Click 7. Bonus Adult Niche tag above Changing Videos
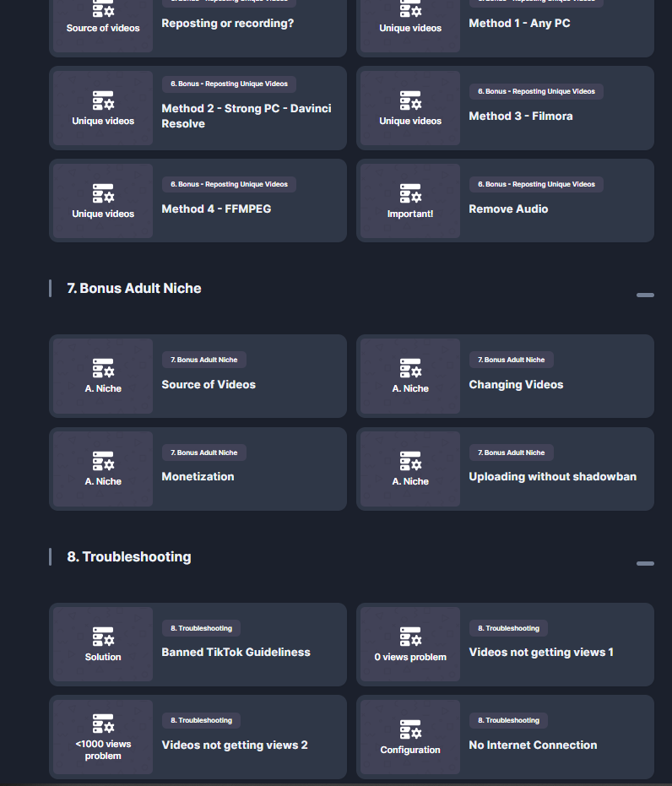The height and width of the screenshot is (786, 672). [511, 360]
